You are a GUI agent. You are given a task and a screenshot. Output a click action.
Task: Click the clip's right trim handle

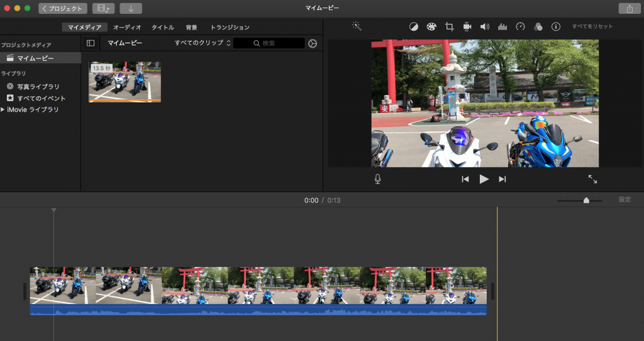coord(492,291)
